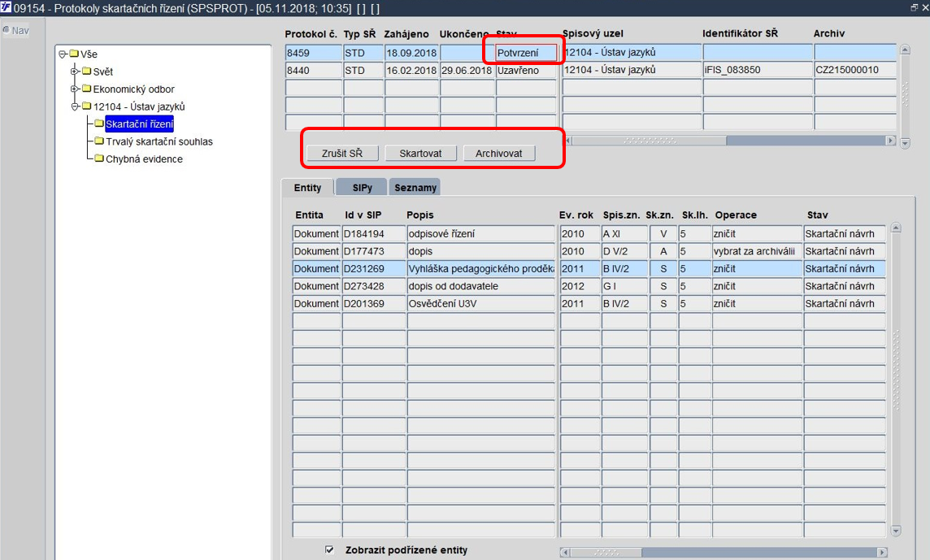Viewport: 930px width, 560px height.
Task: Switch to the SIPy tab
Action: coord(362,188)
